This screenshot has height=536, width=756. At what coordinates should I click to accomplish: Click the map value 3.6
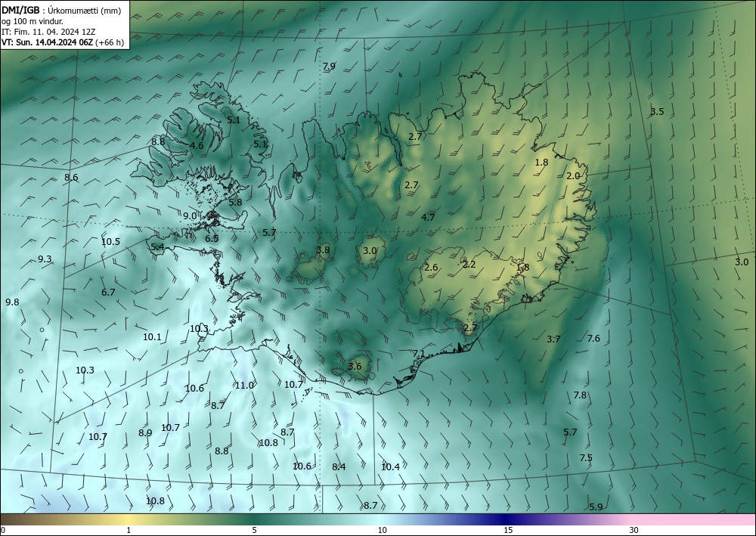pos(355,367)
